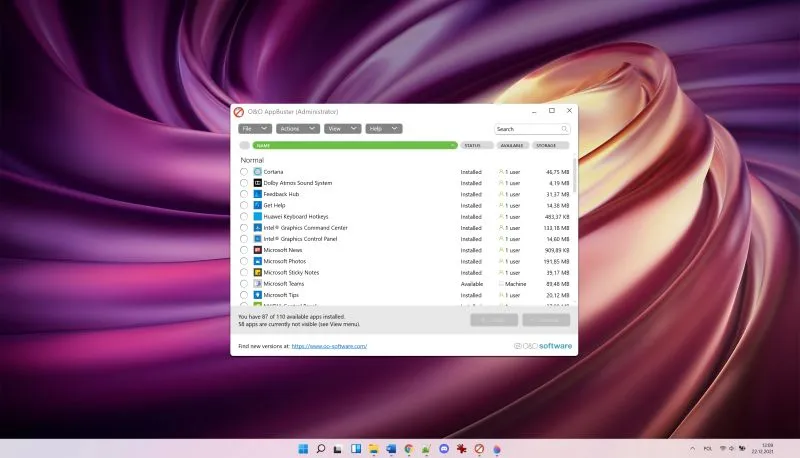Open Task View from the taskbar
This screenshot has height=458, width=800.
pyautogui.click(x=338, y=449)
